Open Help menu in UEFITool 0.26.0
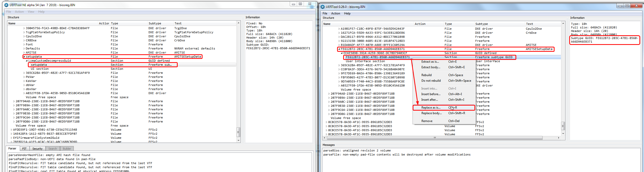This screenshot has height=172, width=644. [x=347, y=13]
